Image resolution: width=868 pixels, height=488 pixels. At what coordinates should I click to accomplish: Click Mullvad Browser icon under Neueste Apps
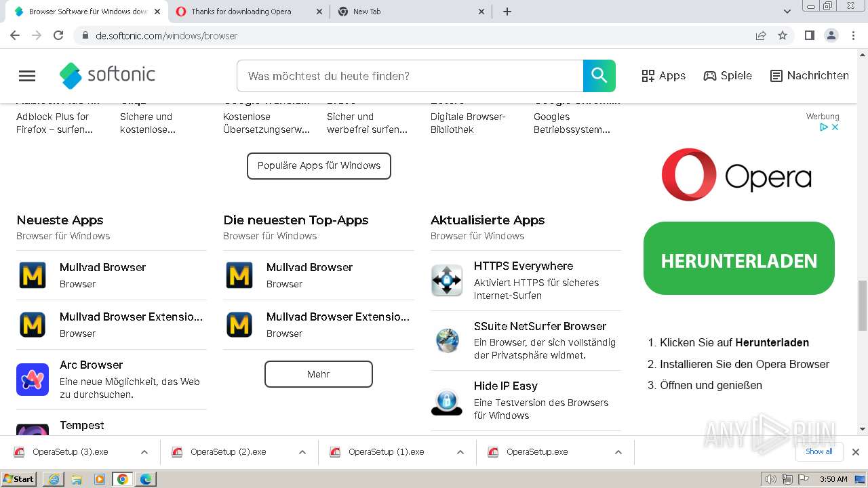point(33,275)
